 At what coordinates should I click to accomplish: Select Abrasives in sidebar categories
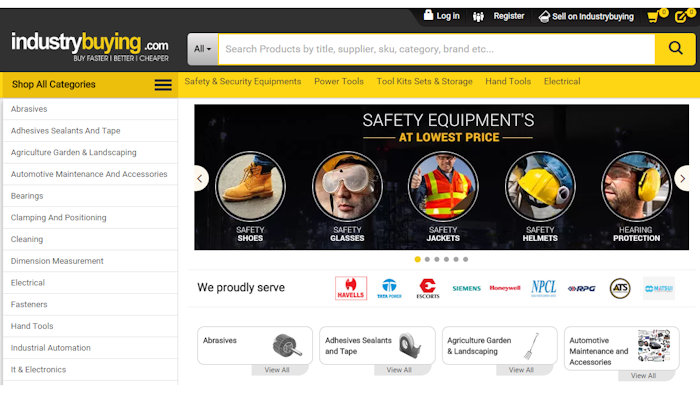(x=90, y=109)
